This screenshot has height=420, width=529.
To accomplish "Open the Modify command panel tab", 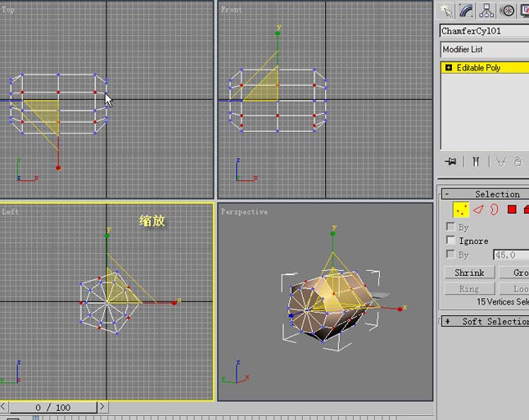I will click(x=466, y=11).
